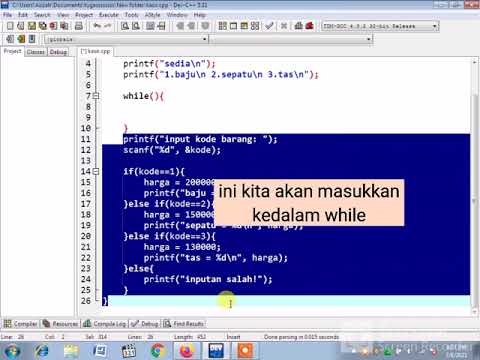The height and width of the screenshot is (360, 480).
Task: Open the Edit menu
Action: tap(23, 15)
